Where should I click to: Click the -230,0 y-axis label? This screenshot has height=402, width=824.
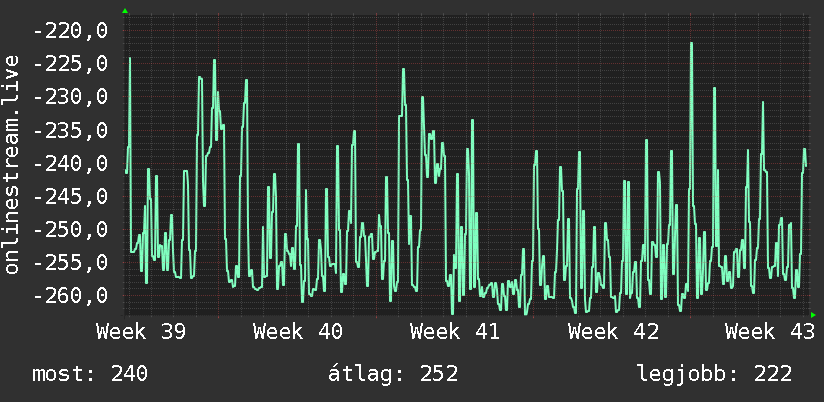(x=70, y=97)
